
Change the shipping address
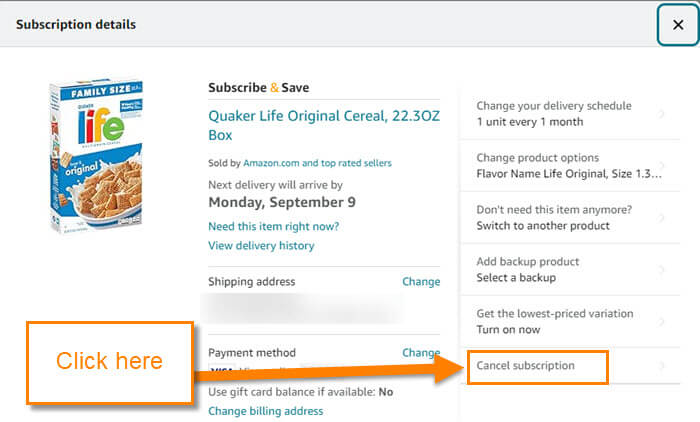(421, 282)
